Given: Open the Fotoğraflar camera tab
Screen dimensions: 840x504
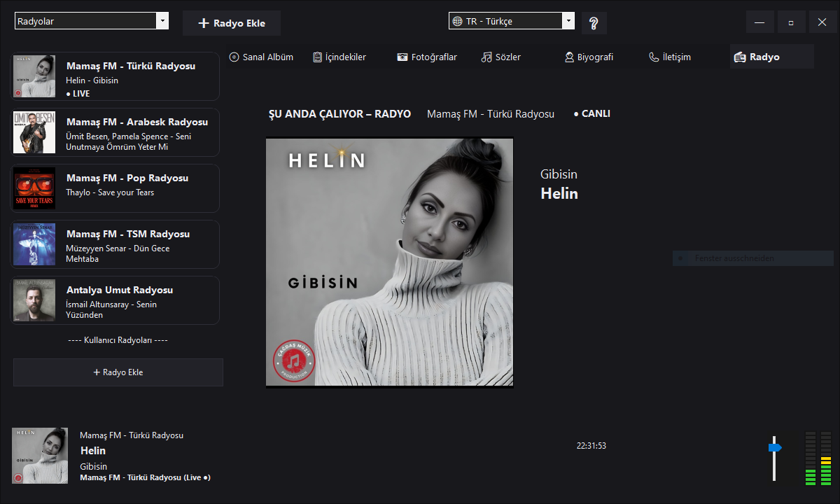Looking at the screenshot, I should click(426, 57).
